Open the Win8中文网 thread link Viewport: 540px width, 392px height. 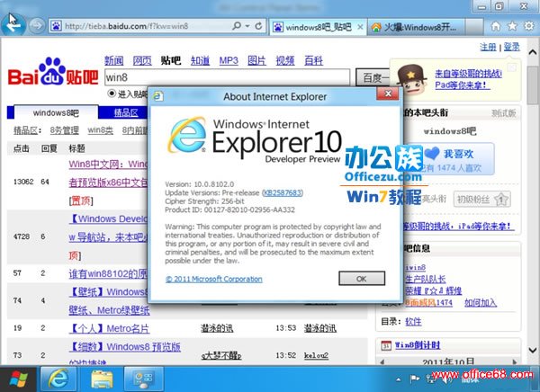tap(108, 165)
